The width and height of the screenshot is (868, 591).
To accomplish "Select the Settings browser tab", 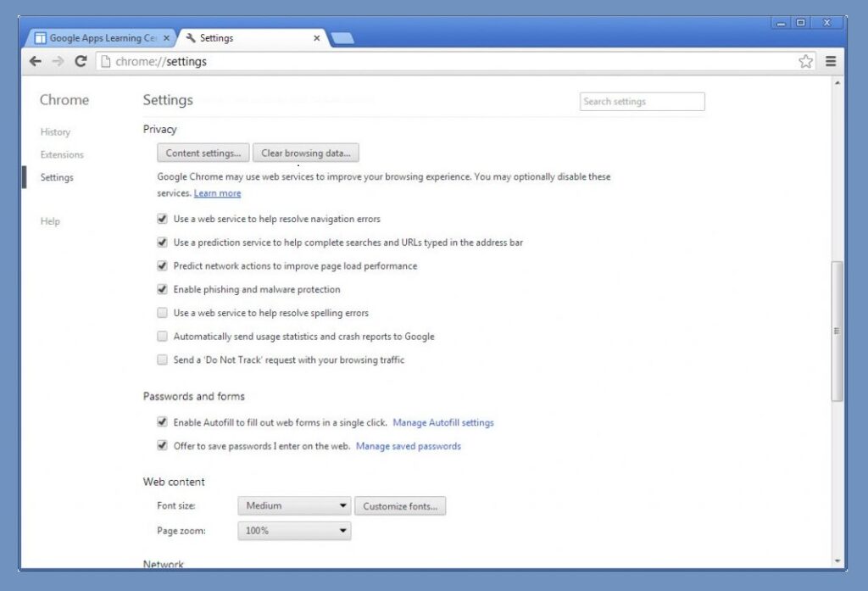I will (254, 37).
